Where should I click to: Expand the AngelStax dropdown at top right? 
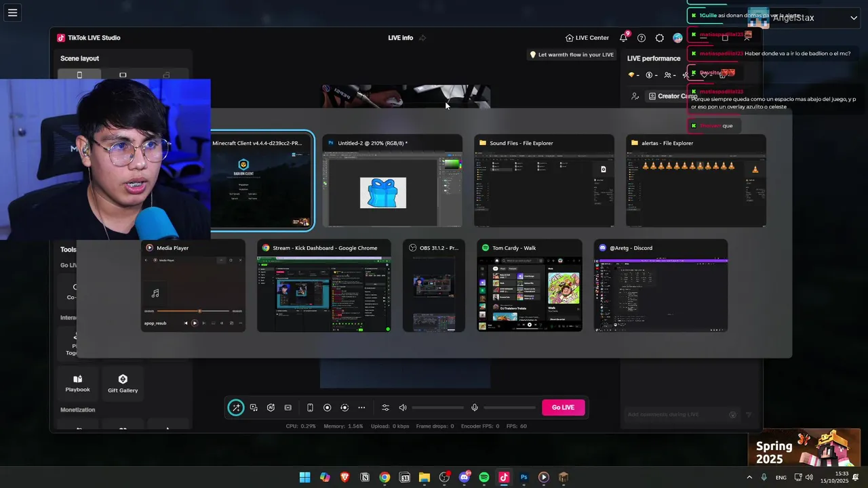pyautogui.click(x=854, y=18)
